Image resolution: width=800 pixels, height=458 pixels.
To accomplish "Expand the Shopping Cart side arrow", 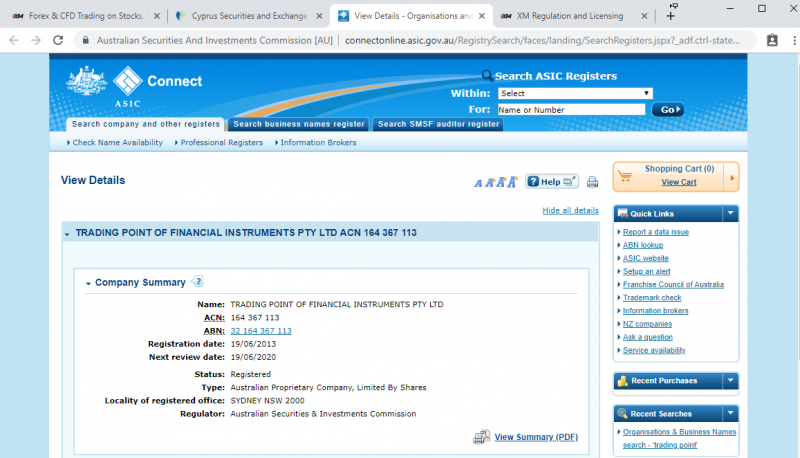I will pyautogui.click(x=732, y=177).
